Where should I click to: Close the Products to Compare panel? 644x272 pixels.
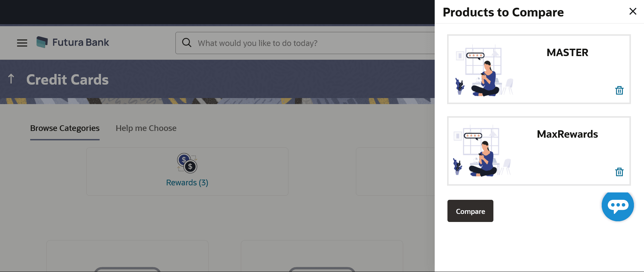tap(633, 11)
